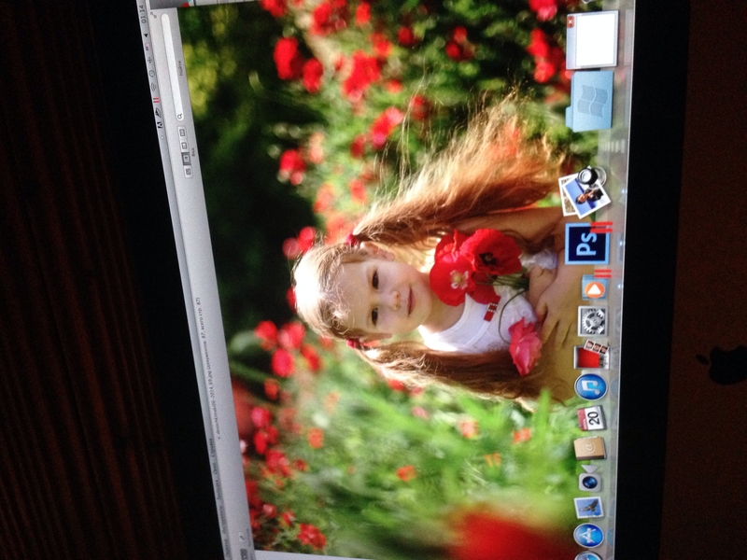Image resolution: width=747 pixels, height=560 pixels.
Task: Launch Photo Booth from the Dock
Action: [x=591, y=356]
